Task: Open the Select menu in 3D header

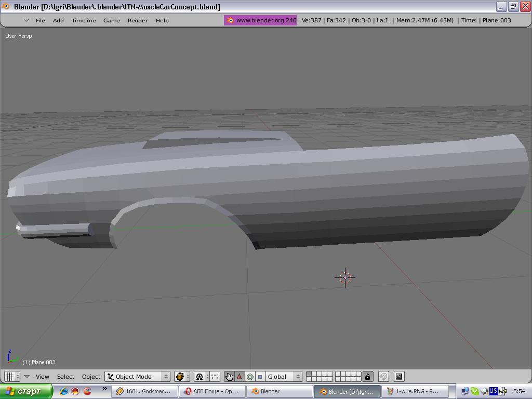Action: point(66,377)
